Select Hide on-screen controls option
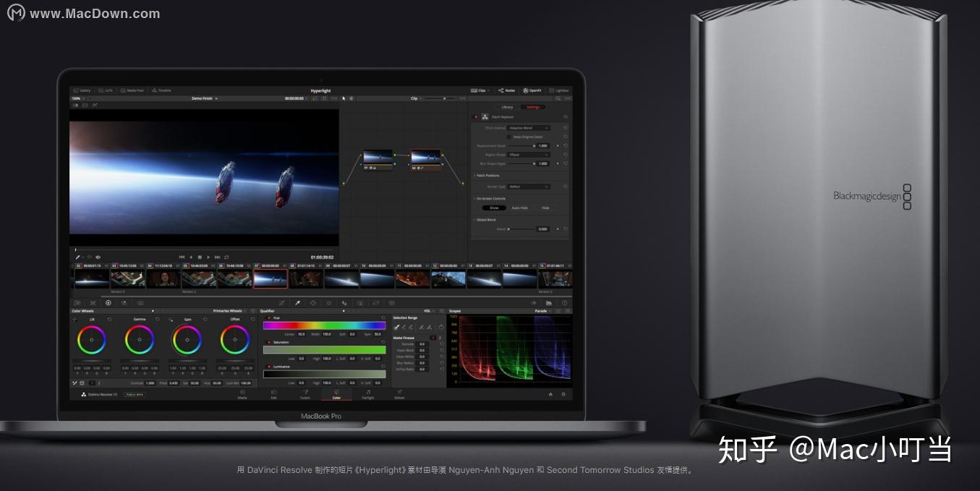 pyautogui.click(x=545, y=208)
